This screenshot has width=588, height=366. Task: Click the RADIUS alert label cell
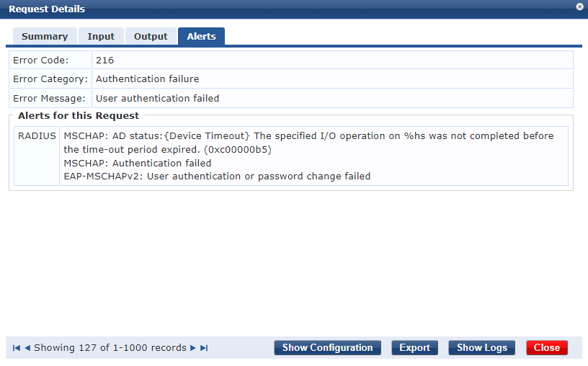(x=37, y=135)
